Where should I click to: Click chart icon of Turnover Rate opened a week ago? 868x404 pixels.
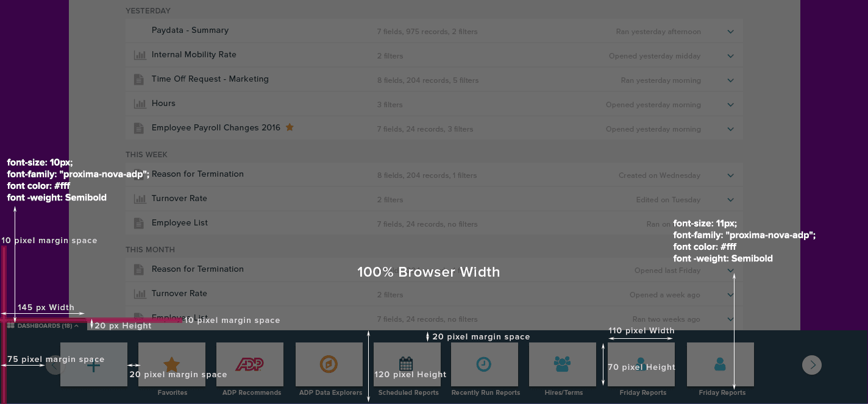click(x=140, y=294)
